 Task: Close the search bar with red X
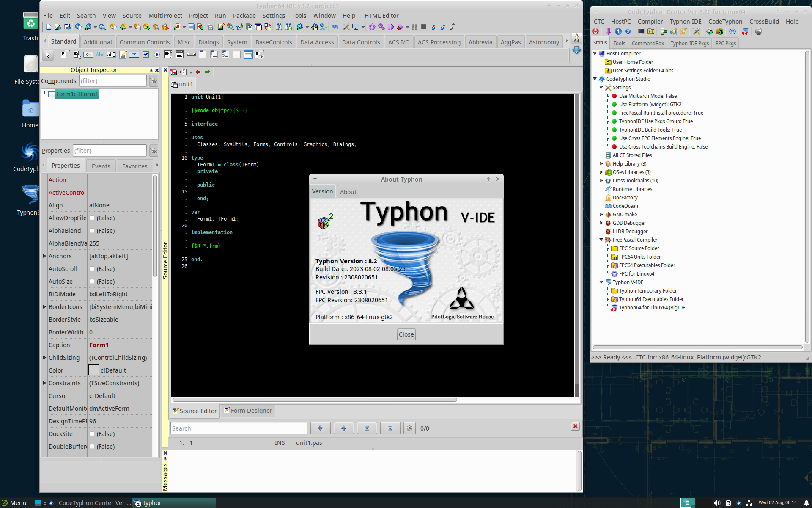575,426
